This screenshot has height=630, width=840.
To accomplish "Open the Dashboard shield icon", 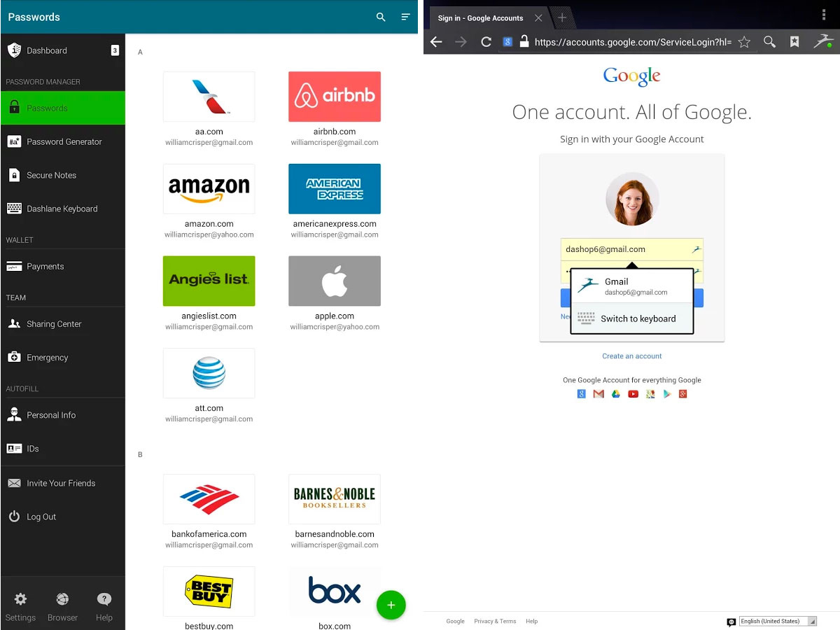I will [x=14, y=50].
